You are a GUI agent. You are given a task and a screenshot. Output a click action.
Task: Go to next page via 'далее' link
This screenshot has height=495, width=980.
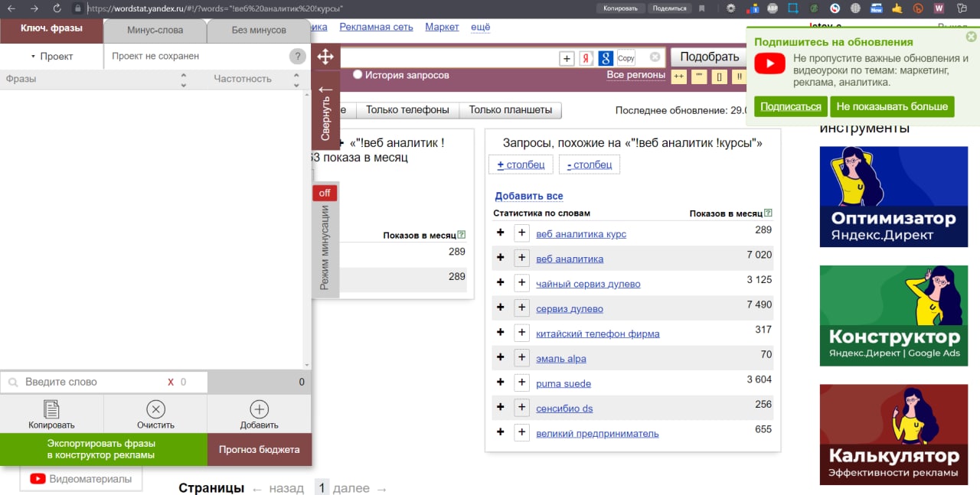361,488
